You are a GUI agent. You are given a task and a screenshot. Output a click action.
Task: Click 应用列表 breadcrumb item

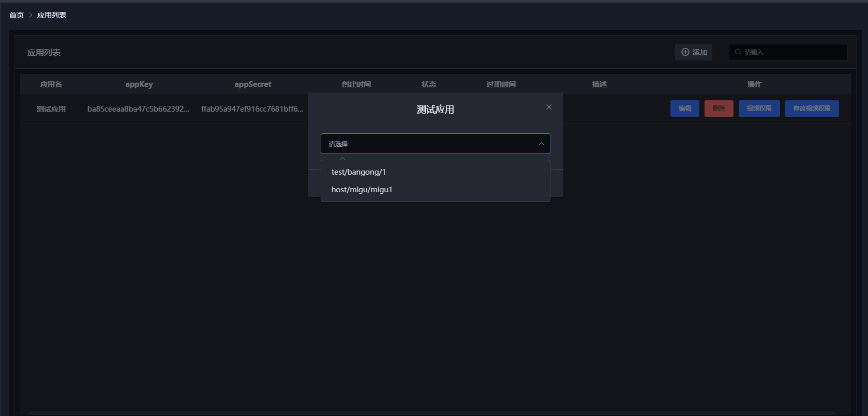[x=52, y=15]
